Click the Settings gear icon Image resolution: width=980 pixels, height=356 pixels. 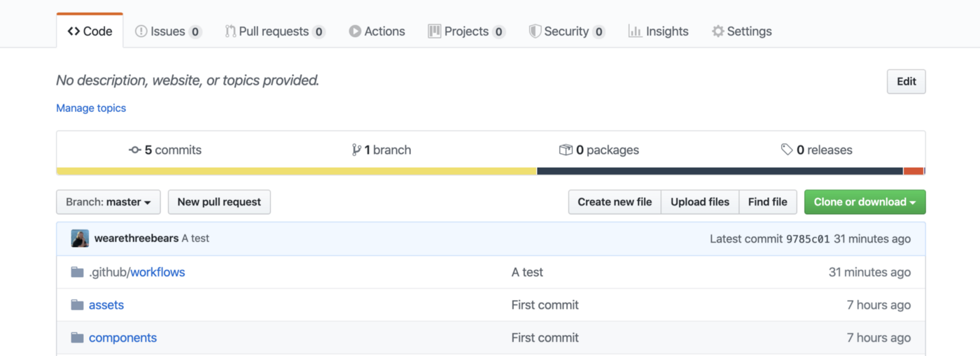pos(717,31)
